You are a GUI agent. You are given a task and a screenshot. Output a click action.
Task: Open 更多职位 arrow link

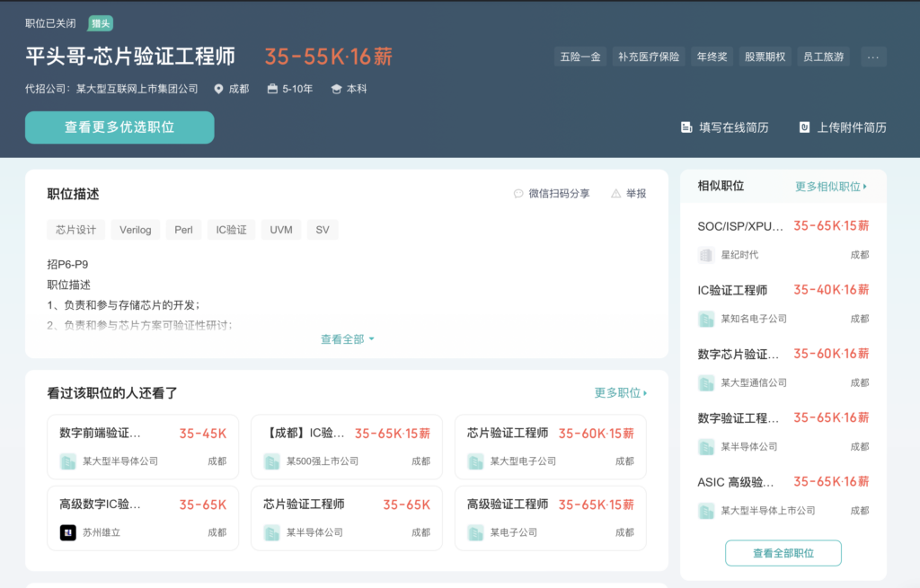click(620, 393)
